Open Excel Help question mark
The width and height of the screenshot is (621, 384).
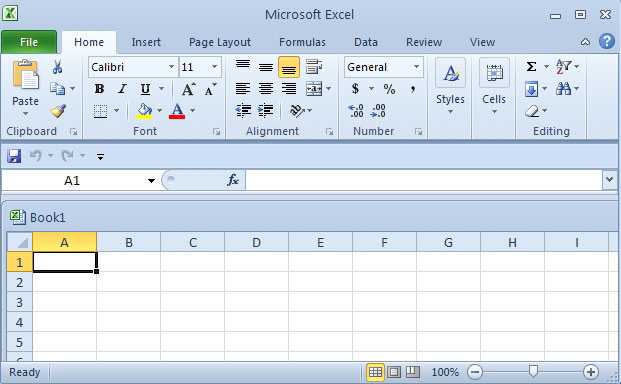point(607,41)
